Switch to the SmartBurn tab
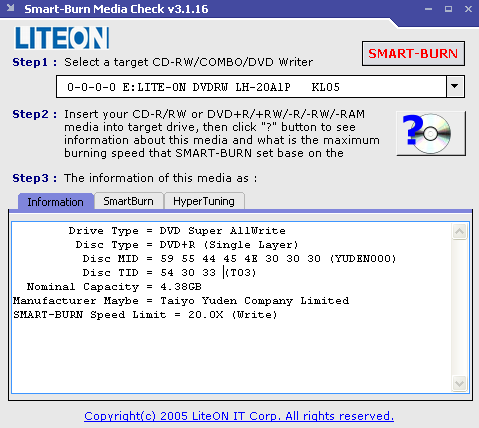Screen dimensions: 479x428 (x=129, y=201)
